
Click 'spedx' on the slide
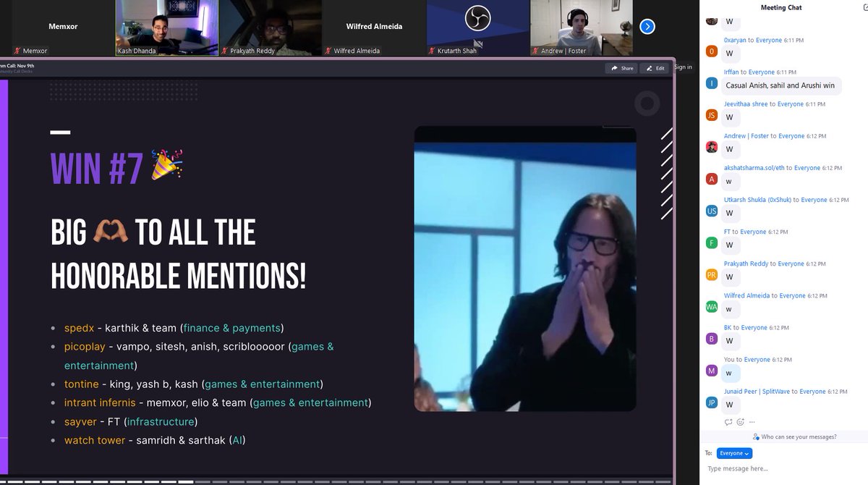point(80,328)
